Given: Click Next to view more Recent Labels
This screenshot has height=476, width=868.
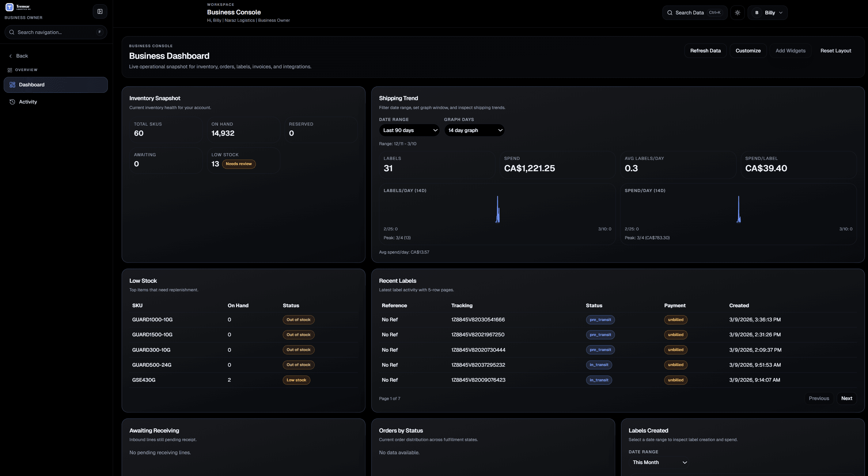Looking at the screenshot, I should tap(847, 398).
